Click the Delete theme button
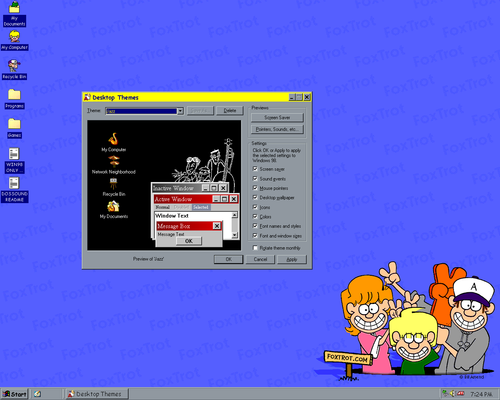The image size is (500, 400). [x=230, y=110]
